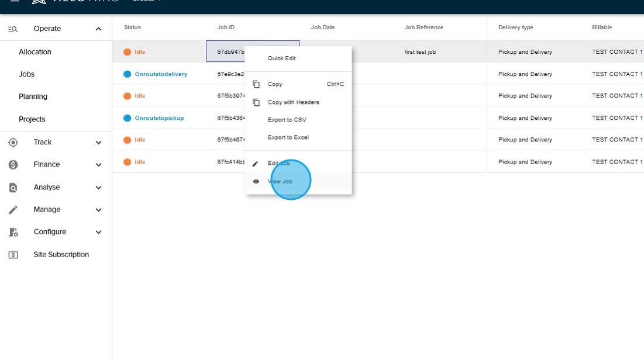Click the Finance dollar icon
The height and width of the screenshot is (360, 644).
click(x=13, y=165)
